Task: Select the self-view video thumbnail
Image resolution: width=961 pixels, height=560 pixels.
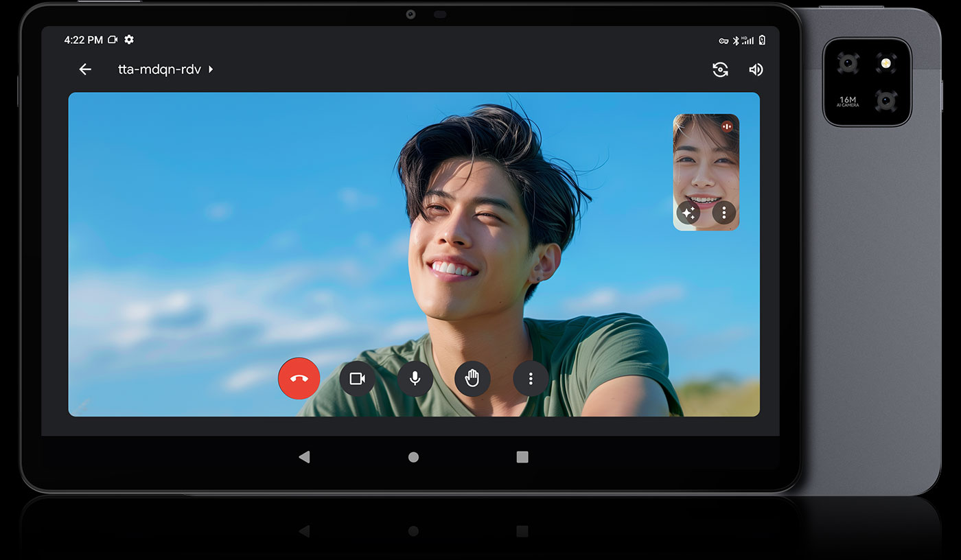Action: 706,165
